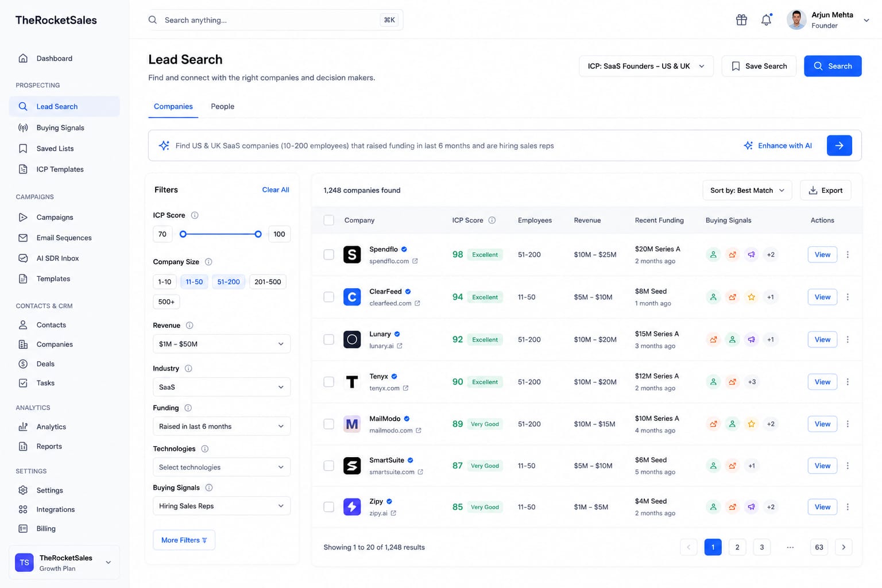Click the Lunary company logo

pyautogui.click(x=352, y=339)
